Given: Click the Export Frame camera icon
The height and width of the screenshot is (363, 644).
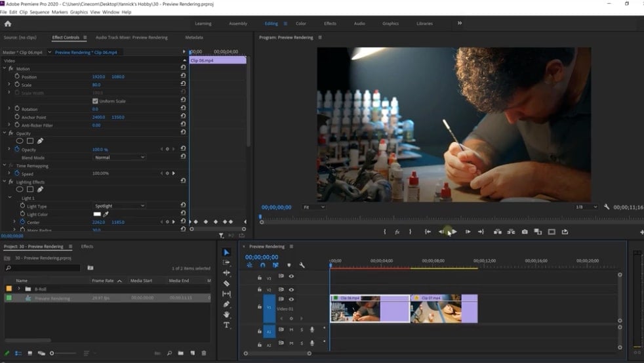Looking at the screenshot, I should coord(525,232).
